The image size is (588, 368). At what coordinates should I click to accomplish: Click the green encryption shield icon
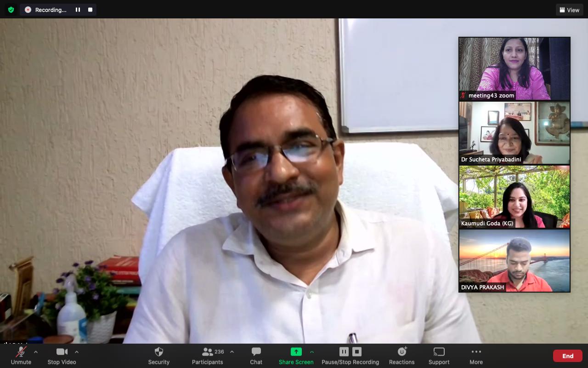pyautogui.click(x=11, y=10)
